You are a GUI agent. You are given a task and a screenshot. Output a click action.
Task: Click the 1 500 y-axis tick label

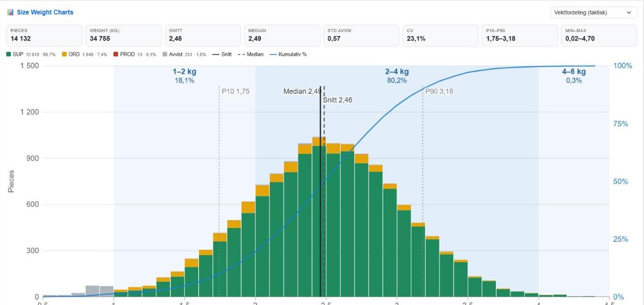coord(30,66)
